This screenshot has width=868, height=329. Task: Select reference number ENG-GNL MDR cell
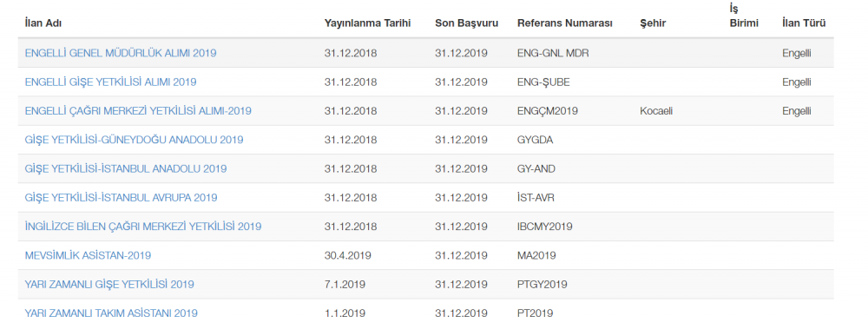pos(553,53)
